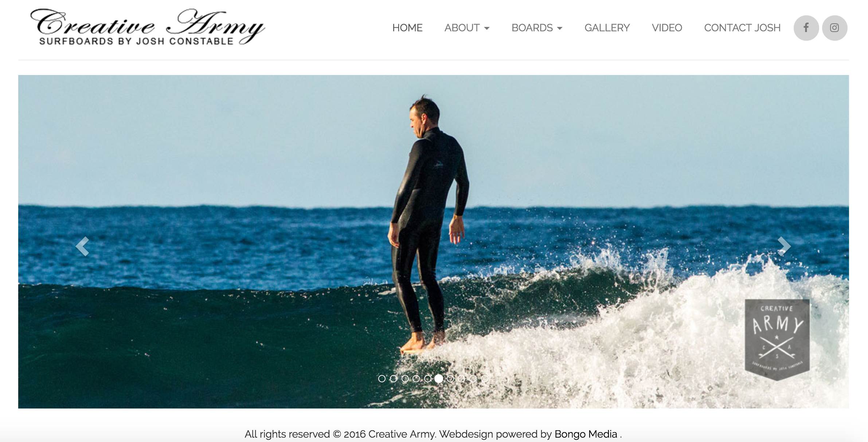Go to the HOME page

(x=407, y=28)
